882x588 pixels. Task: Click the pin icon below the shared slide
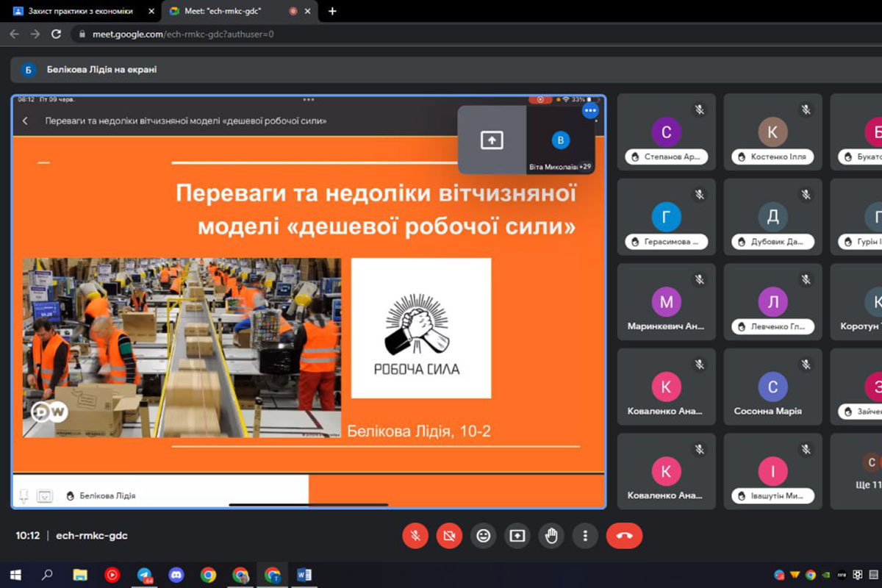click(x=24, y=496)
